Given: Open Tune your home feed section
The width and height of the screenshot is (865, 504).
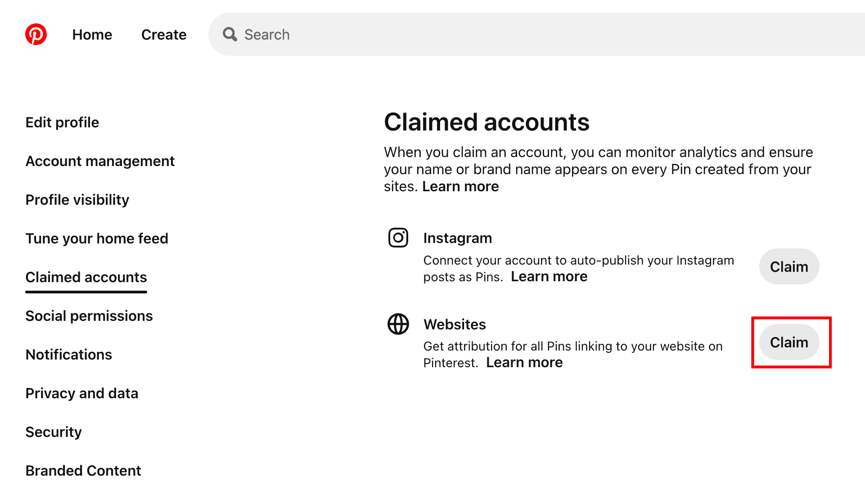Looking at the screenshot, I should (x=97, y=238).
